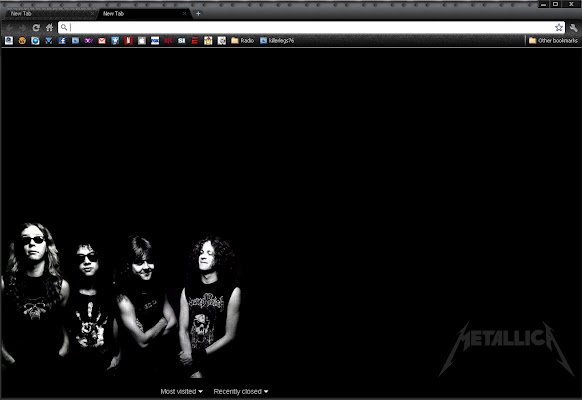Open the bookmark icon left of SI
The image size is (582, 400).
[168, 40]
